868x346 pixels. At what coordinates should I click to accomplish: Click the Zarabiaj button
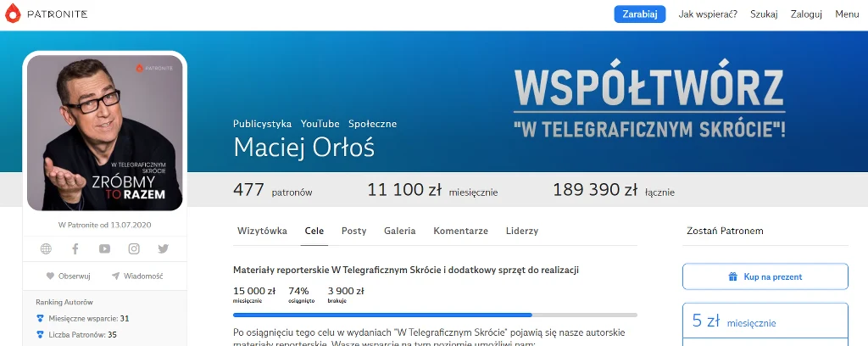pyautogui.click(x=640, y=14)
